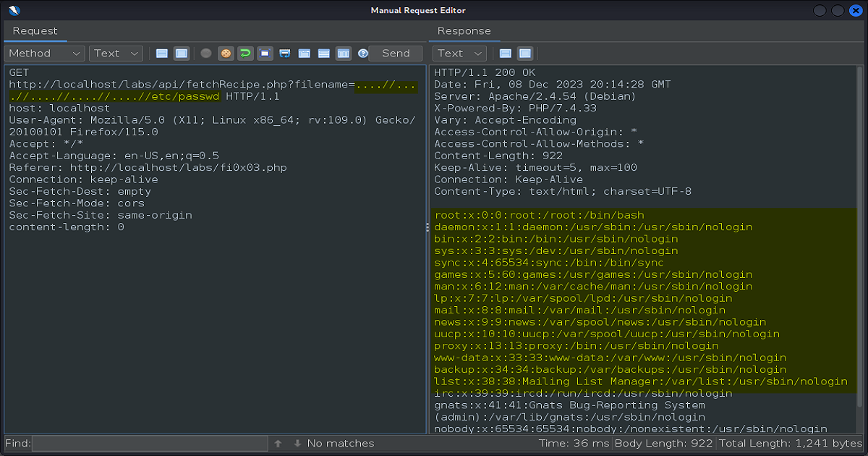Focus the Find input field
This screenshot has width=868, height=456.
point(150,444)
